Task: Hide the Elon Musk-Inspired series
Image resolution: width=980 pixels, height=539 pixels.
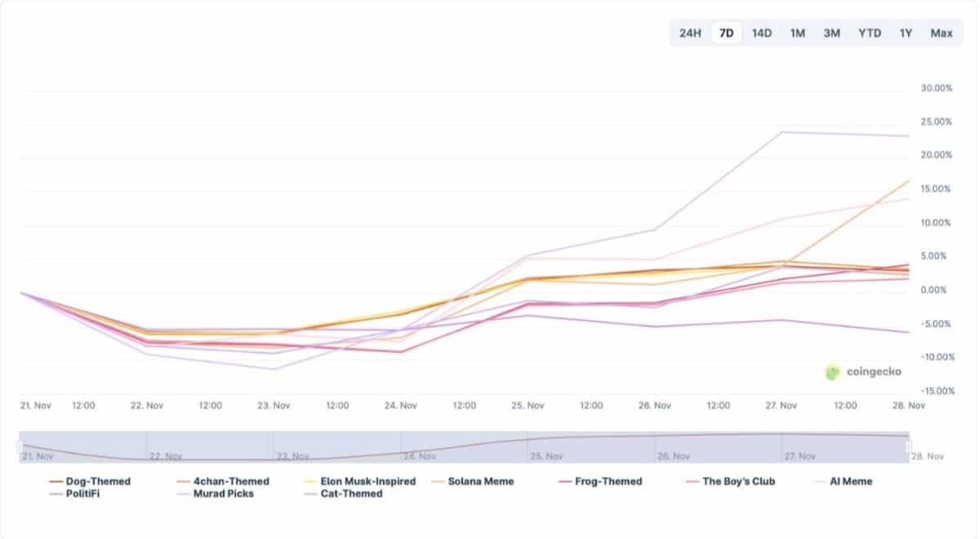Action: pyautogui.click(x=367, y=481)
